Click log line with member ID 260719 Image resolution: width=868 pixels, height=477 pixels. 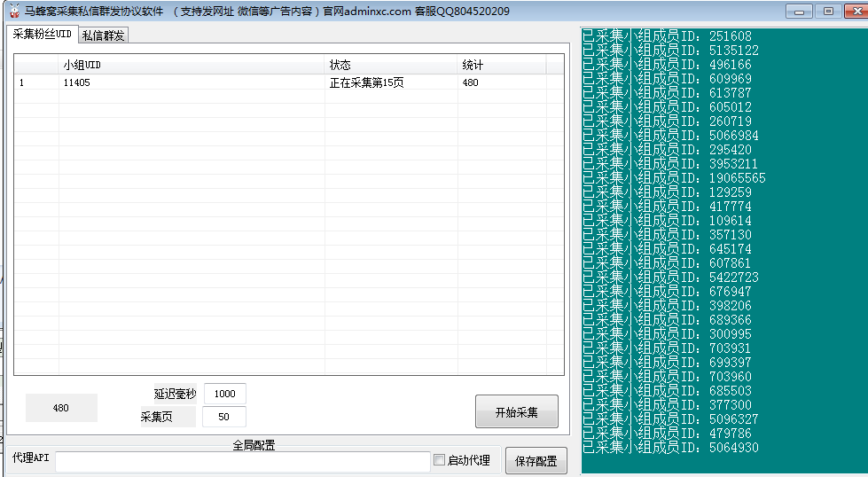667,121
